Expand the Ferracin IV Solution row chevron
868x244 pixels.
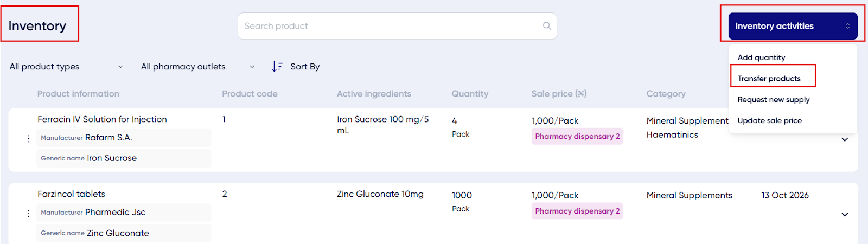pos(845,139)
